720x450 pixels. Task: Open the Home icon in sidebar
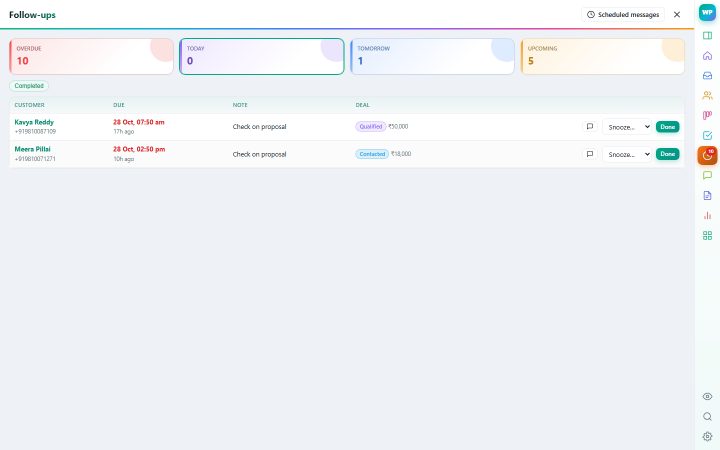(707, 56)
